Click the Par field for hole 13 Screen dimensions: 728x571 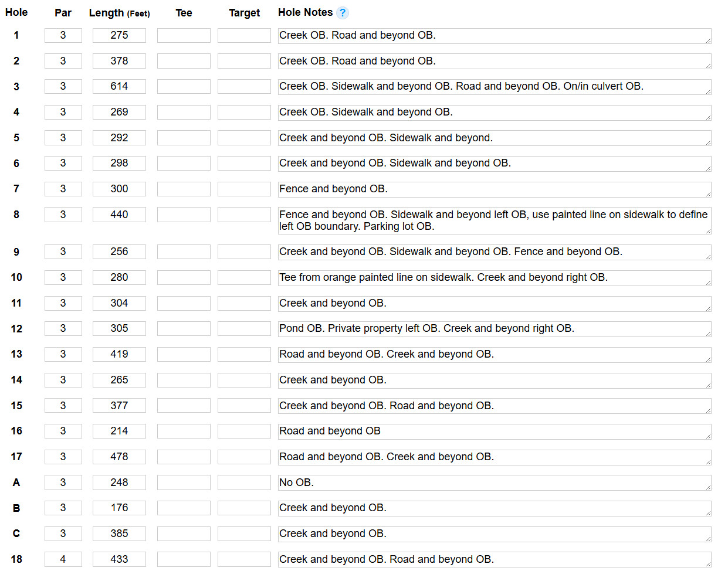pos(63,354)
